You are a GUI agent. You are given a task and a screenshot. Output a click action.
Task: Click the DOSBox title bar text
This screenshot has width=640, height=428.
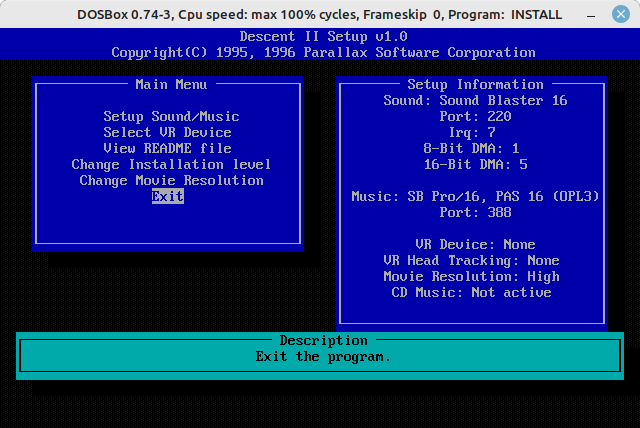(320, 15)
